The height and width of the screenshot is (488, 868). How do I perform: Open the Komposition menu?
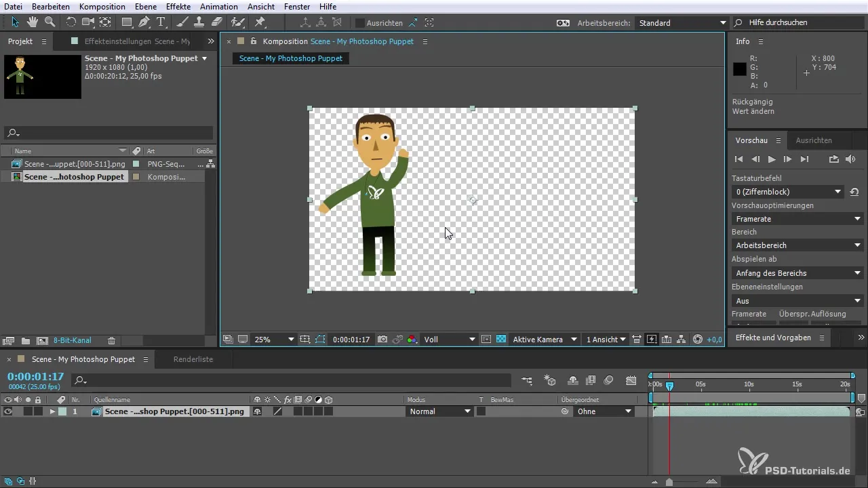click(x=102, y=6)
